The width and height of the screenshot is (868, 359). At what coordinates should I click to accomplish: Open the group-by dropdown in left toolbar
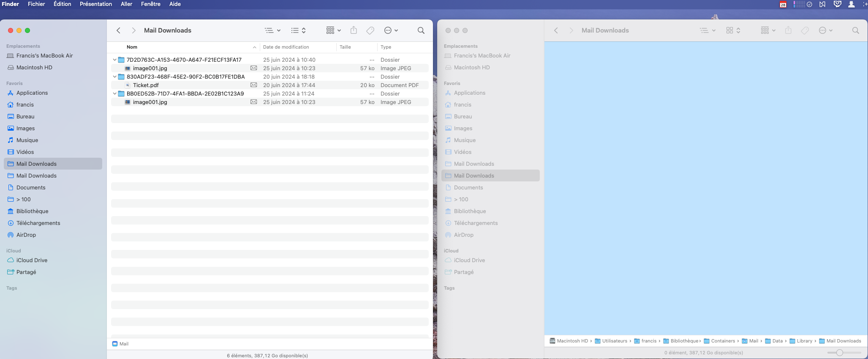pos(333,30)
